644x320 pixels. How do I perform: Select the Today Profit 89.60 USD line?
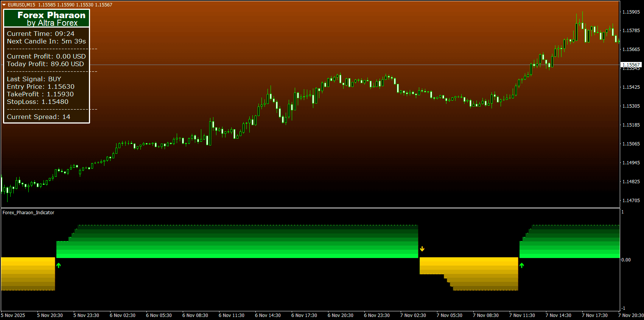click(x=45, y=64)
